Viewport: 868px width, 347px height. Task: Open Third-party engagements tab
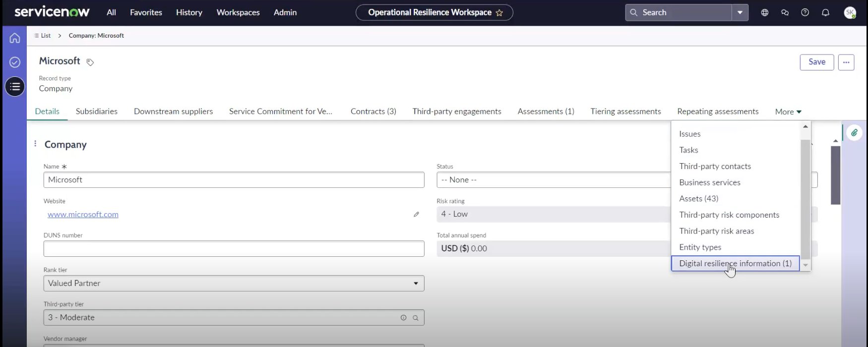coord(457,112)
